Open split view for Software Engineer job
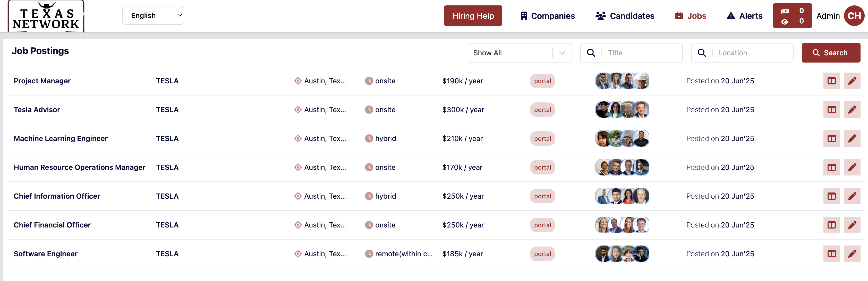This screenshot has height=281, width=868. coord(831,254)
